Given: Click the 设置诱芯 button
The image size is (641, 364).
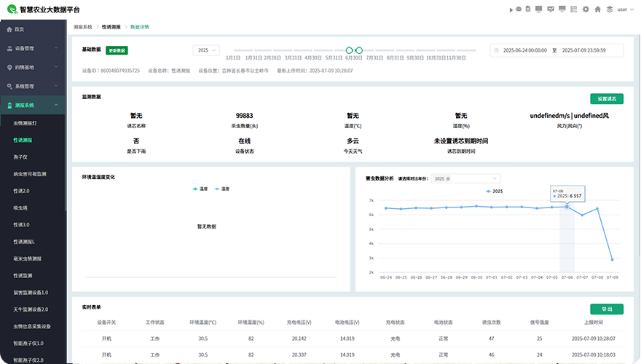Looking at the screenshot, I should click(x=606, y=98).
